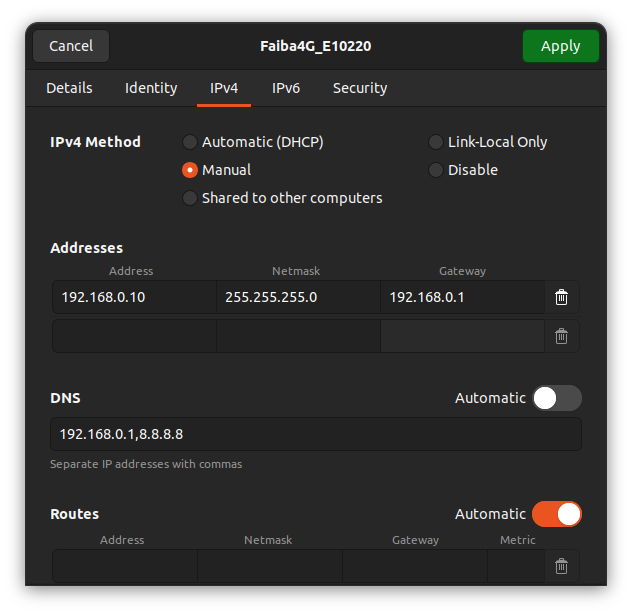Click DNS field with 192.168.0.1,8.8.8.8

(316, 434)
